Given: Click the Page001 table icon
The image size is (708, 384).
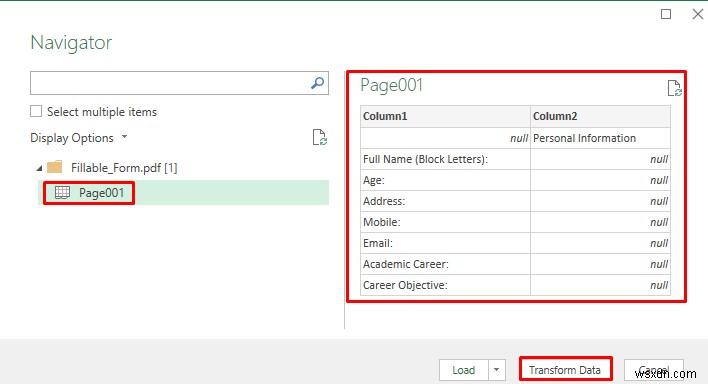Looking at the screenshot, I should point(62,193).
